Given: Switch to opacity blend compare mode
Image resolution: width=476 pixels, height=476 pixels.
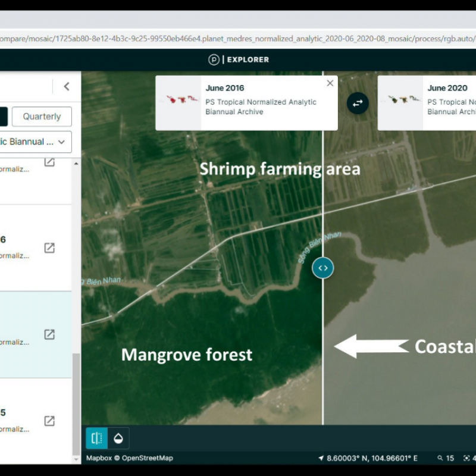Looking at the screenshot, I should [x=118, y=438].
